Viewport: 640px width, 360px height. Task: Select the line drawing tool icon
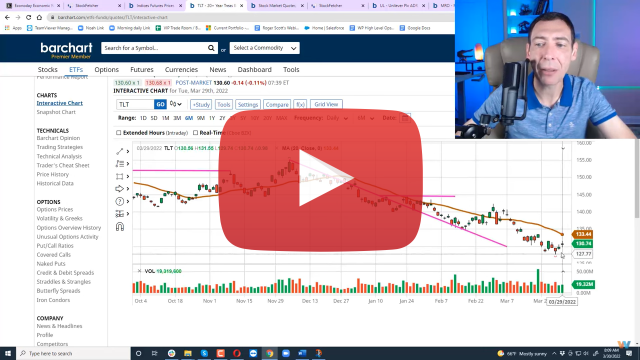[x=120, y=151]
